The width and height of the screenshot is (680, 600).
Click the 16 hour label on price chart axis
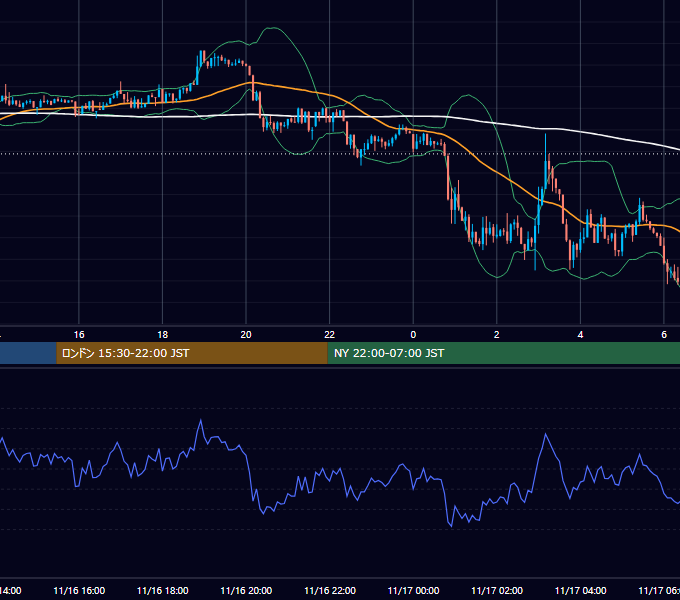pyautogui.click(x=79, y=335)
